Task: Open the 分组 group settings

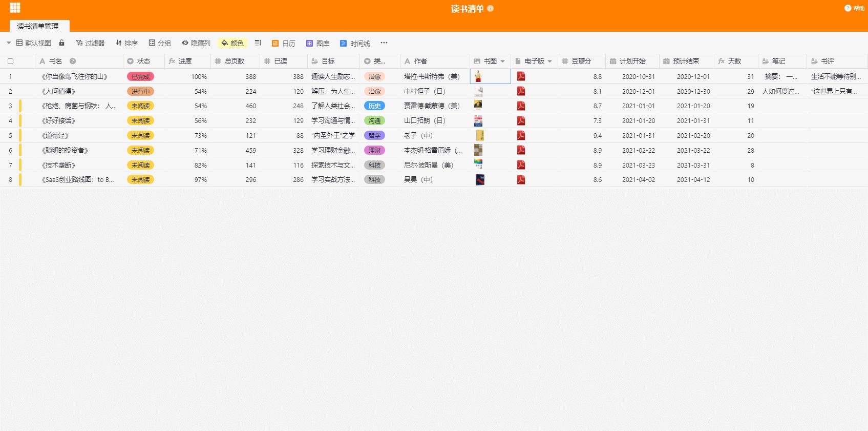Action: coord(160,43)
